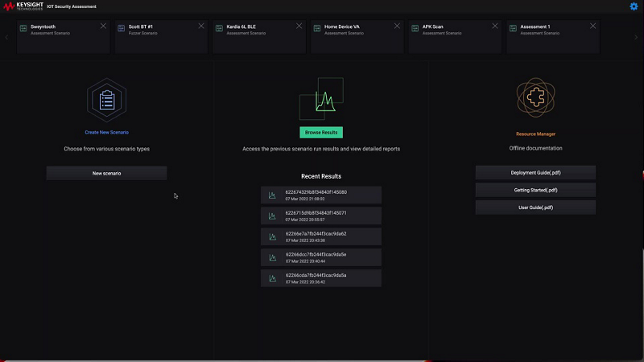Click the Keysight logo
The height and width of the screenshot is (362, 644).
click(x=23, y=6)
